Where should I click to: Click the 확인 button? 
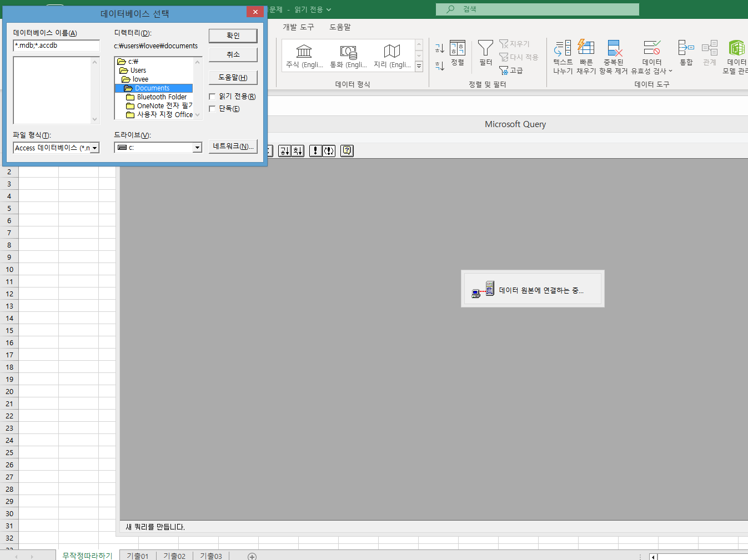233,36
